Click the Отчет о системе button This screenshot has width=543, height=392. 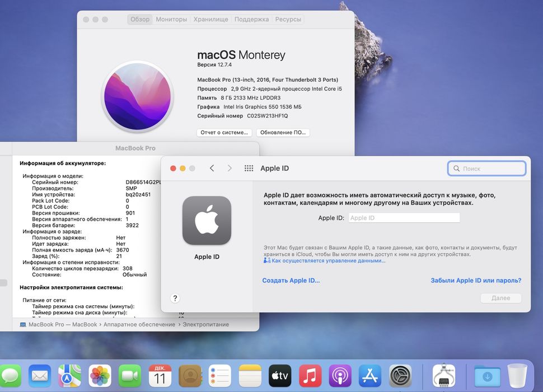coord(224,133)
